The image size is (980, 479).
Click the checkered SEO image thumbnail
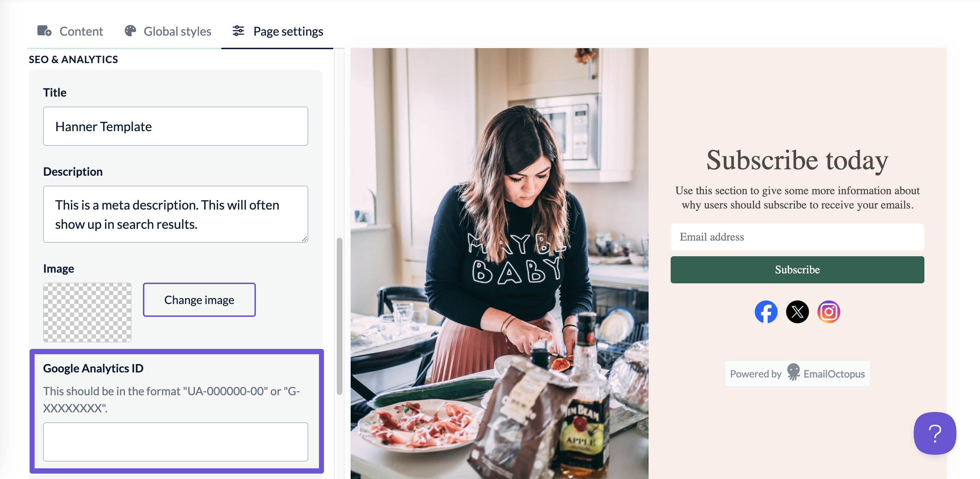tap(87, 312)
